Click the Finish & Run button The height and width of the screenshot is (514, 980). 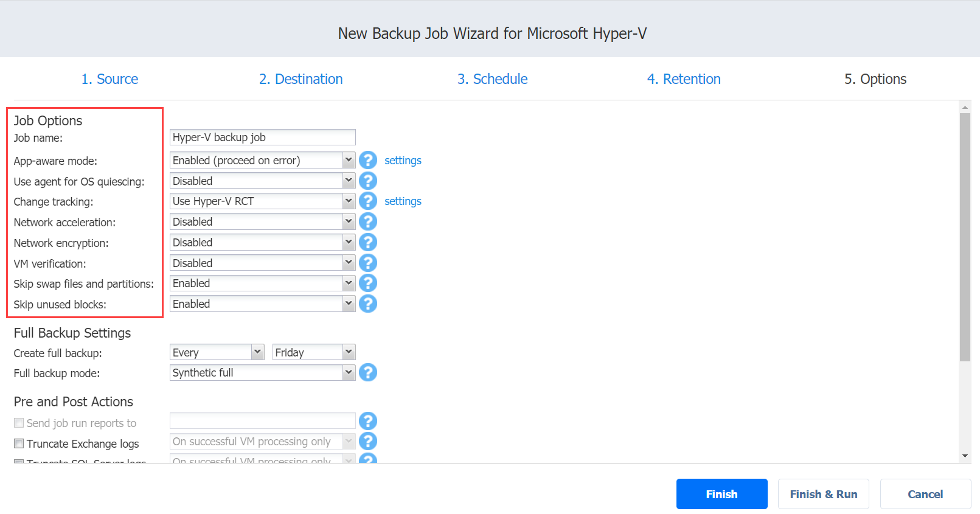[824, 494]
